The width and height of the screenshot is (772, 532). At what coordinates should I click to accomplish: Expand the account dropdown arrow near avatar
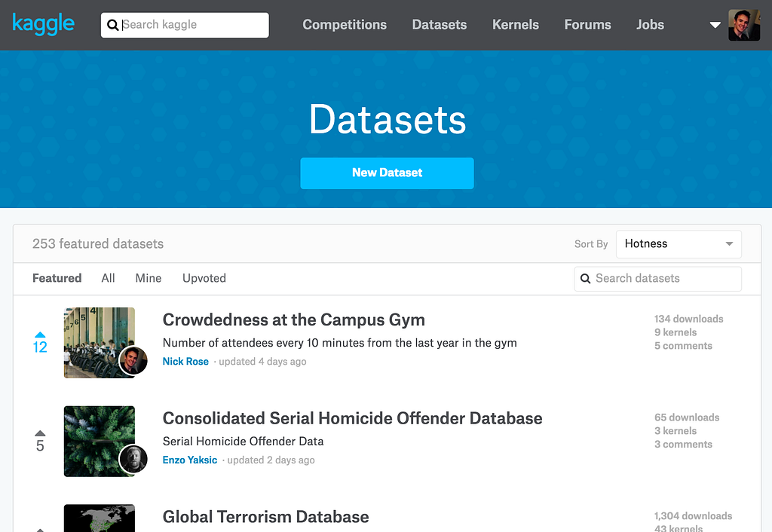click(x=715, y=25)
